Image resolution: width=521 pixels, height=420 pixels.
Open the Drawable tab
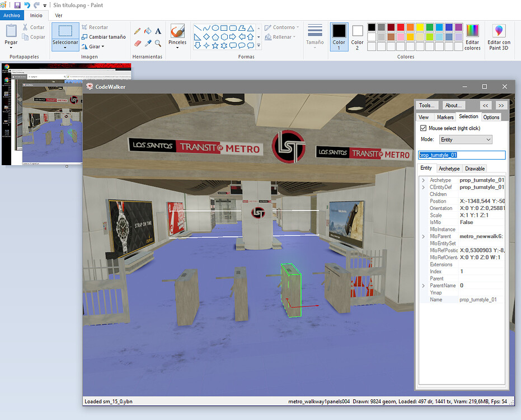(x=475, y=169)
